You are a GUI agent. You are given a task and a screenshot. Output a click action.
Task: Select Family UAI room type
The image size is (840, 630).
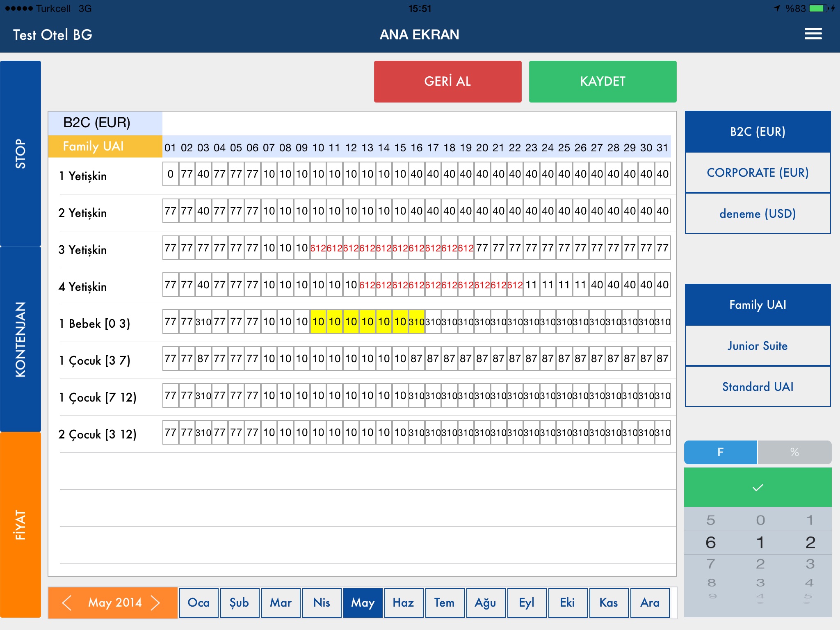click(758, 305)
